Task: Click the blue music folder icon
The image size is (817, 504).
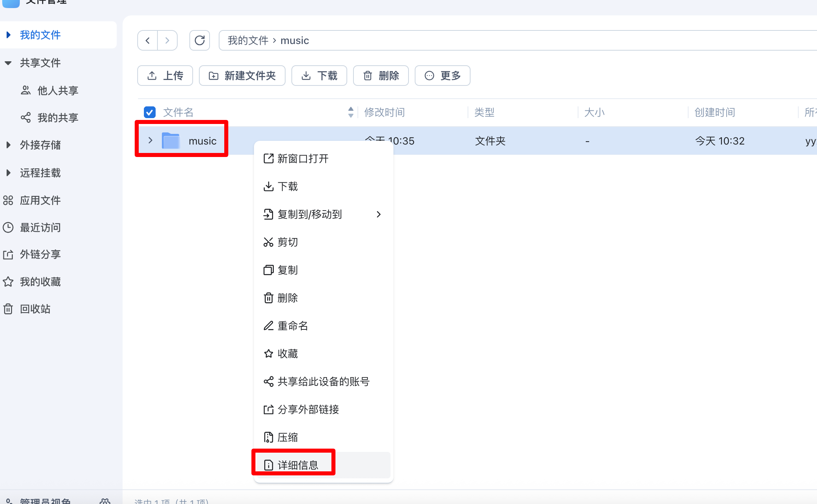Action: (171, 141)
